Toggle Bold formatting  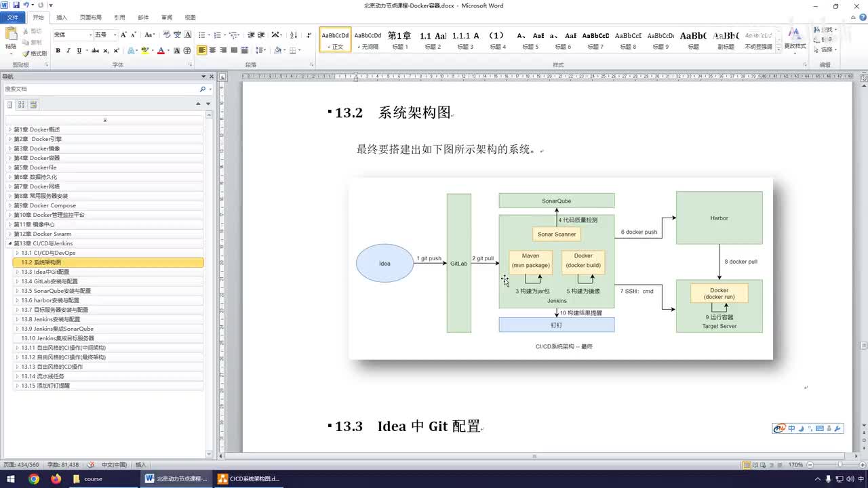pyautogui.click(x=58, y=50)
